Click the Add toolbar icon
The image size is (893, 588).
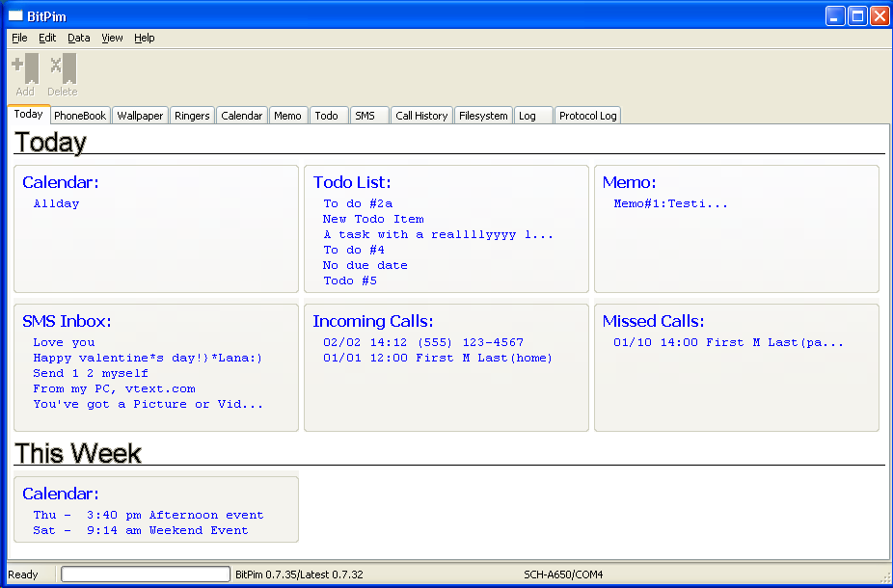pos(25,75)
